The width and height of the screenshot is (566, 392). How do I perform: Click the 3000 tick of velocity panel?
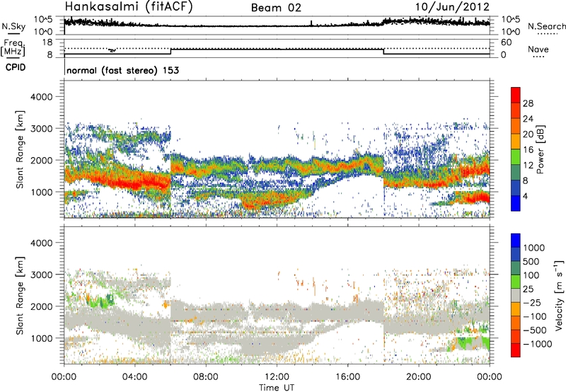click(x=41, y=275)
